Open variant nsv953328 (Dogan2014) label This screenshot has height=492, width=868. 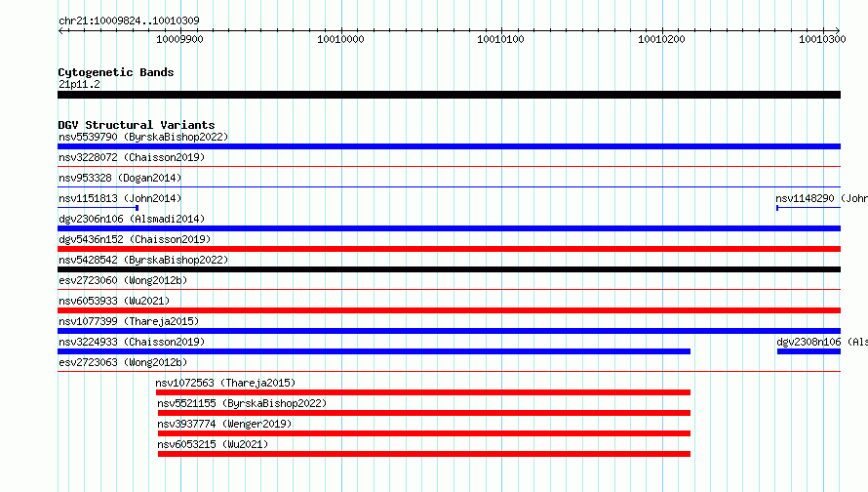click(120, 178)
